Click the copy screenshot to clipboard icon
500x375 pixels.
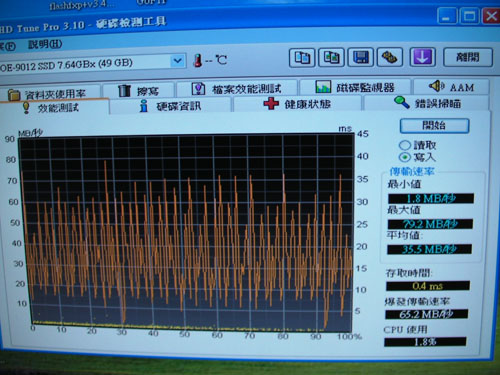(x=331, y=57)
